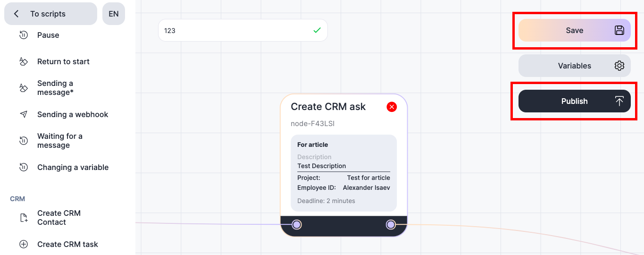This screenshot has height=255, width=644.
Task: Click the Sending a webhook paper plane icon
Action: pyautogui.click(x=24, y=114)
